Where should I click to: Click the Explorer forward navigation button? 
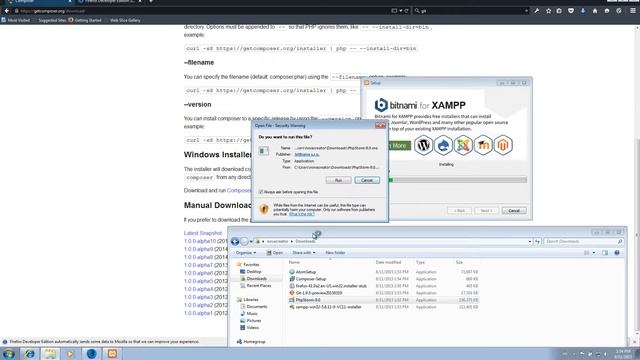(x=244, y=242)
